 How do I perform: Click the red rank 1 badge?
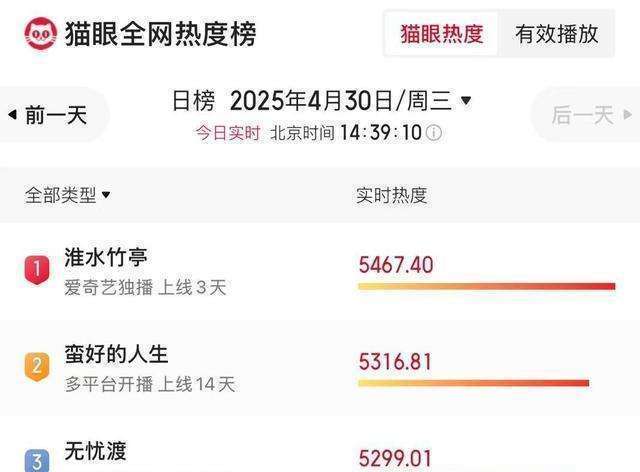coord(37,270)
